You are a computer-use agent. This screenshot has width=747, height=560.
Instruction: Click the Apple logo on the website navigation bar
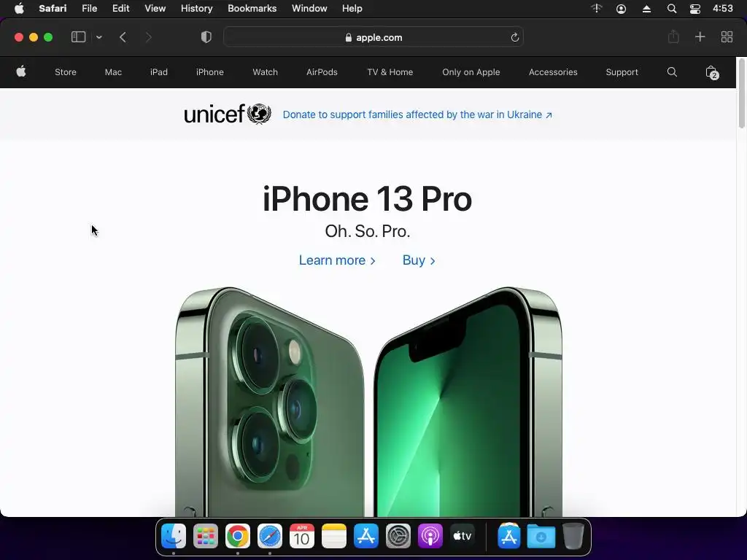(x=21, y=72)
